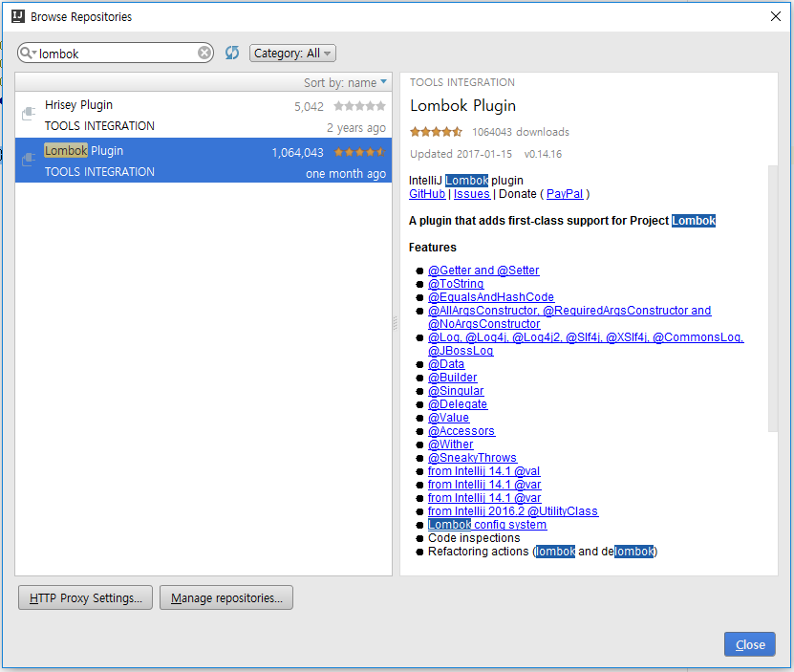Click the Code inspections text
The image size is (794, 672).
pyautogui.click(x=474, y=538)
